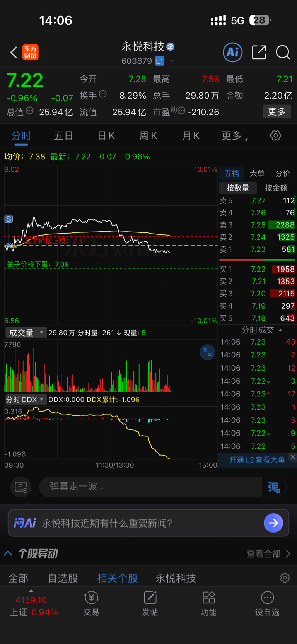The height and width of the screenshot is (644, 297).
Task: Tap the 发帖 post icon
Action: tap(150, 603)
